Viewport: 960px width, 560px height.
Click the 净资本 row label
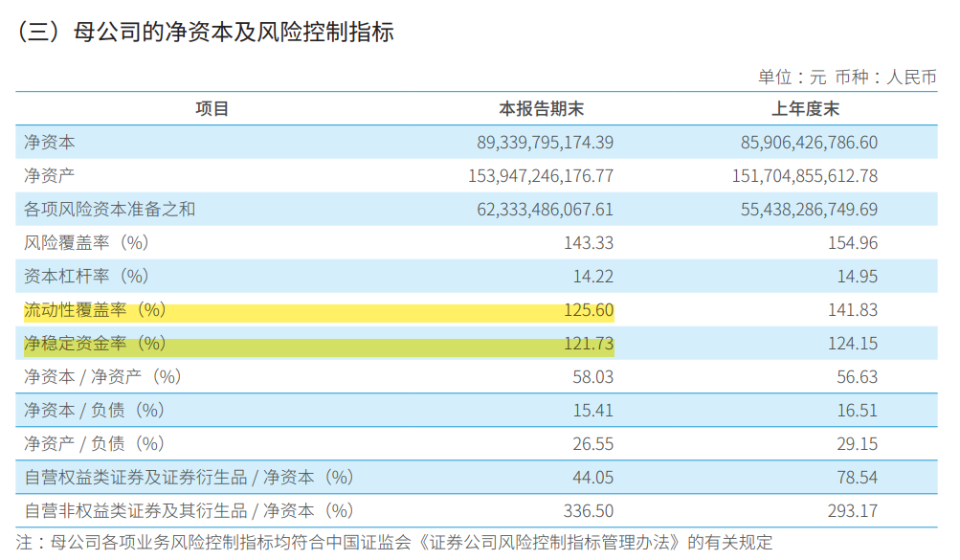[x=50, y=142]
